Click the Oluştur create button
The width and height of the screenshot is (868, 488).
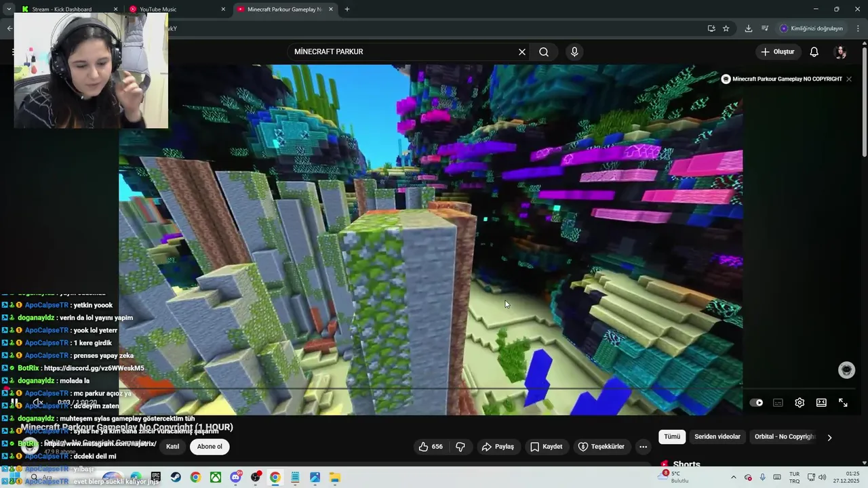[x=777, y=52]
